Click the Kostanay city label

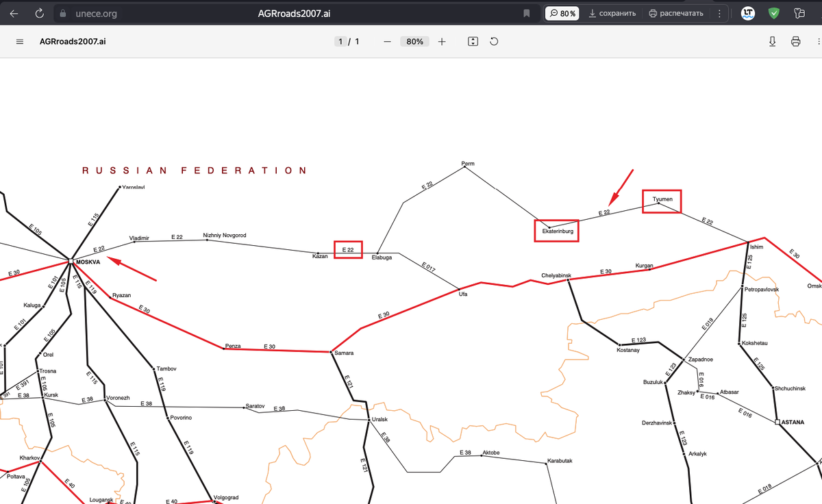click(x=628, y=350)
